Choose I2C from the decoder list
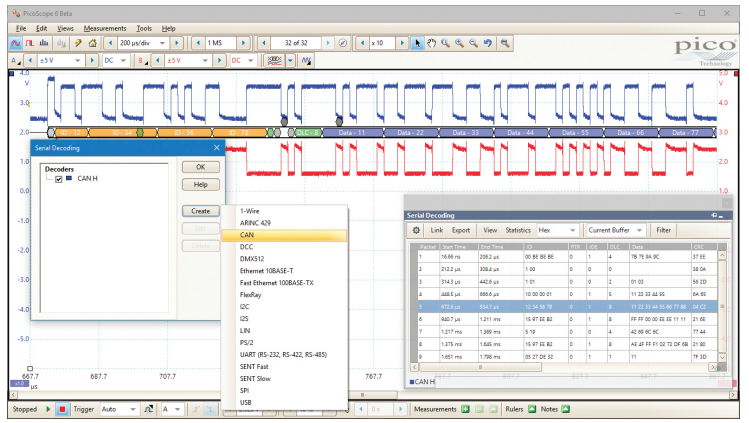 coord(284,307)
